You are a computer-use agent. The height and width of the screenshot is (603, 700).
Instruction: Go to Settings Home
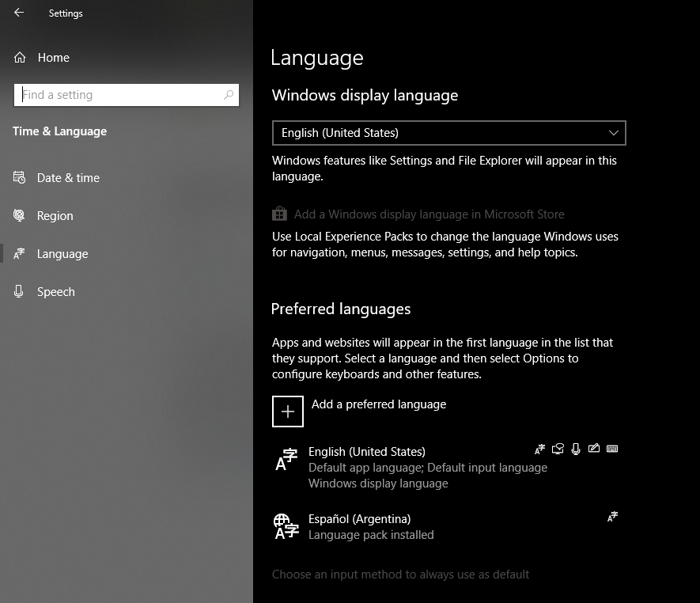tap(42, 58)
